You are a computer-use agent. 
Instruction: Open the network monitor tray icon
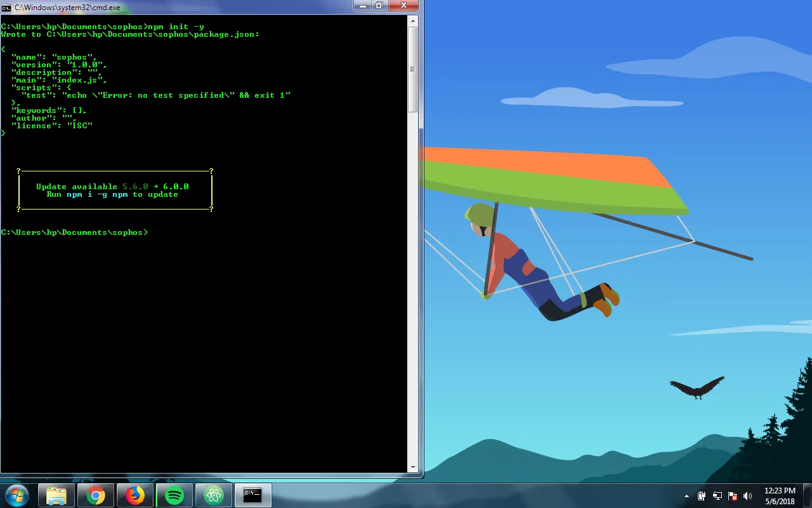717,496
